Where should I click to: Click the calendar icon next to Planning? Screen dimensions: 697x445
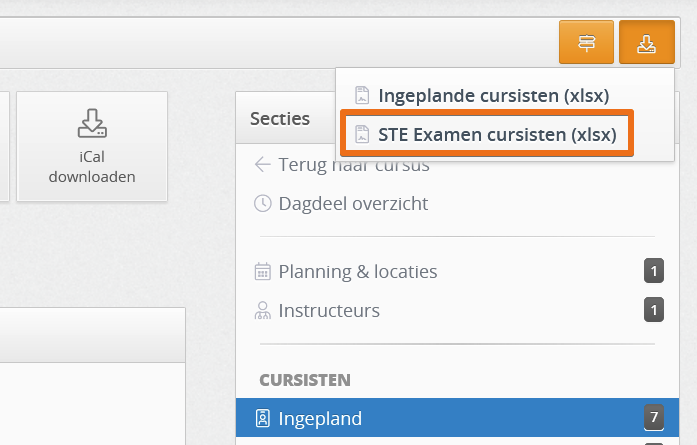[263, 271]
